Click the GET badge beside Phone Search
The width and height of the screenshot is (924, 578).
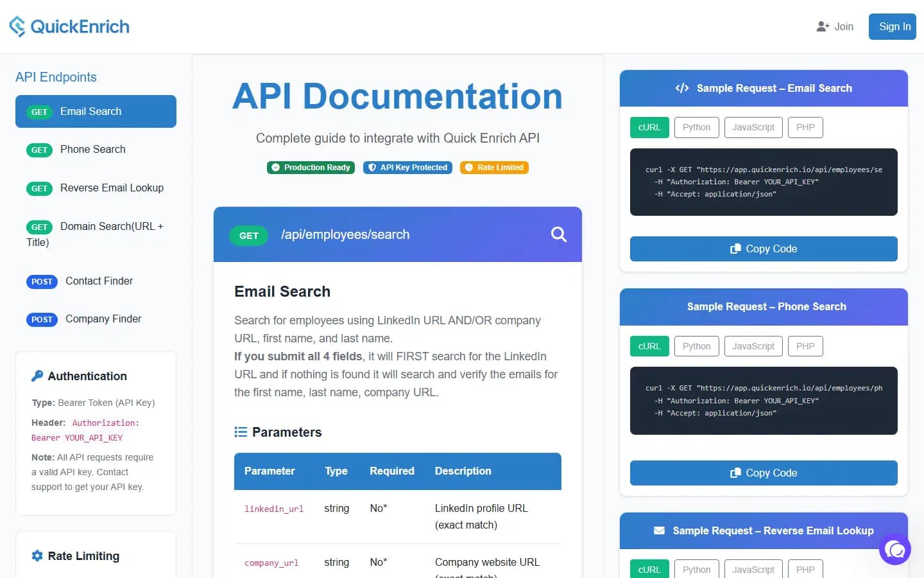click(x=39, y=150)
